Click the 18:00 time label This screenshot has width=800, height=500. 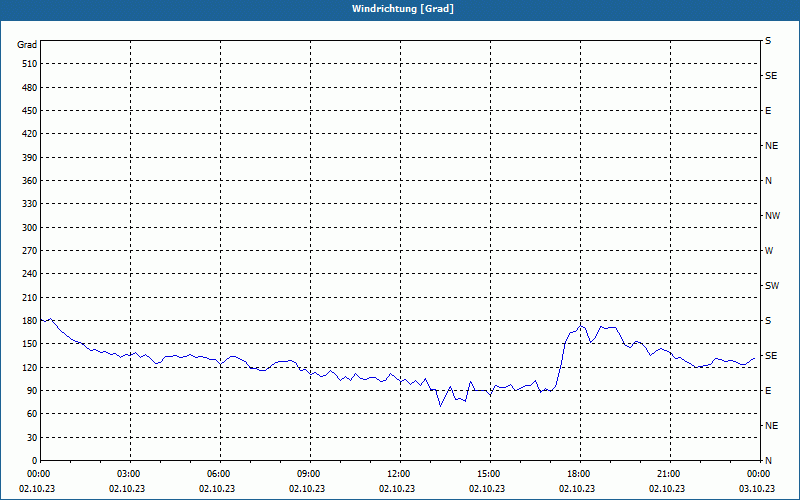(x=580, y=474)
